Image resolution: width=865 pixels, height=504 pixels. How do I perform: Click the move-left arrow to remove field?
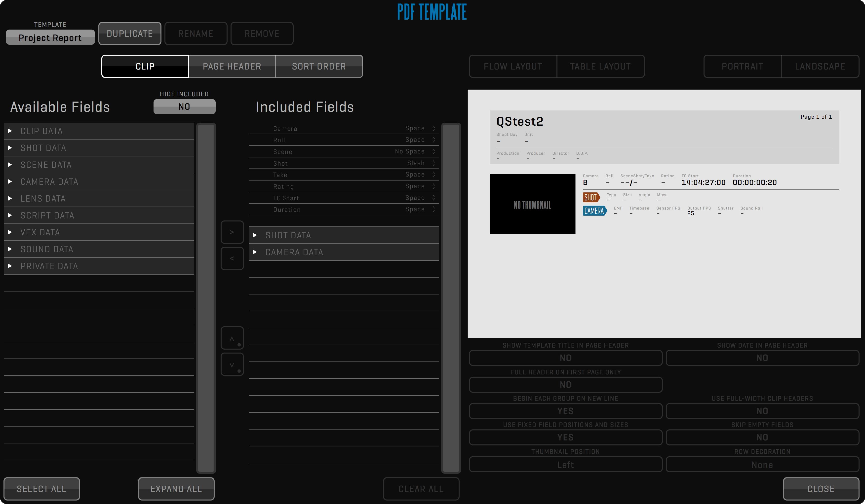pos(232,258)
